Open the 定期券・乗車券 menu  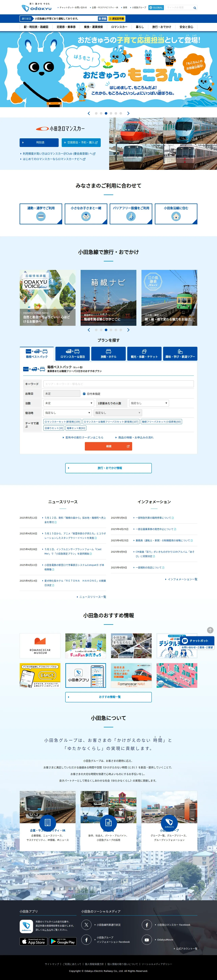pos(66,27)
